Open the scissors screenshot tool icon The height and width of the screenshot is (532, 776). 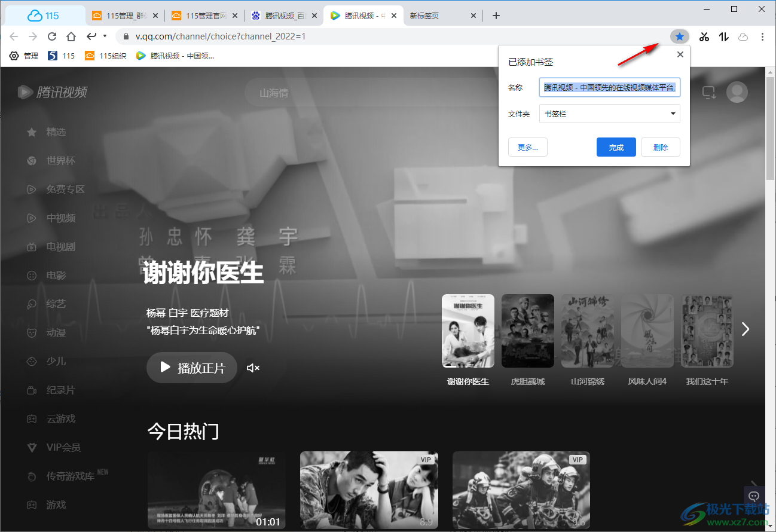coord(704,36)
